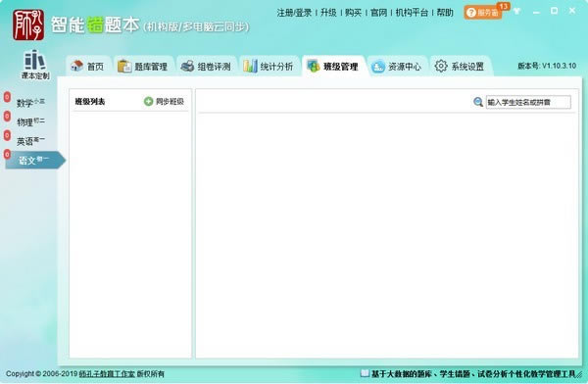Image resolution: width=588 pixels, height=384 pixels.
Task: Open the 官网 official site link
Action: (378, 13)
